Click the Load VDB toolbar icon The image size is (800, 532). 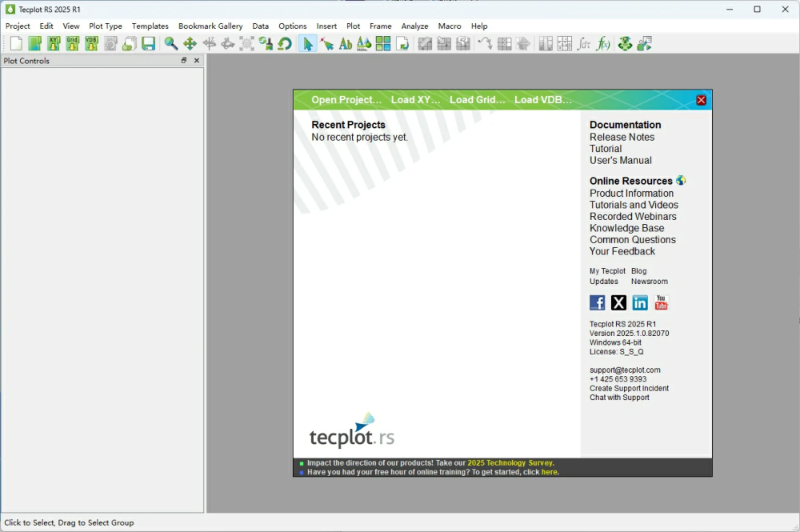91,44
